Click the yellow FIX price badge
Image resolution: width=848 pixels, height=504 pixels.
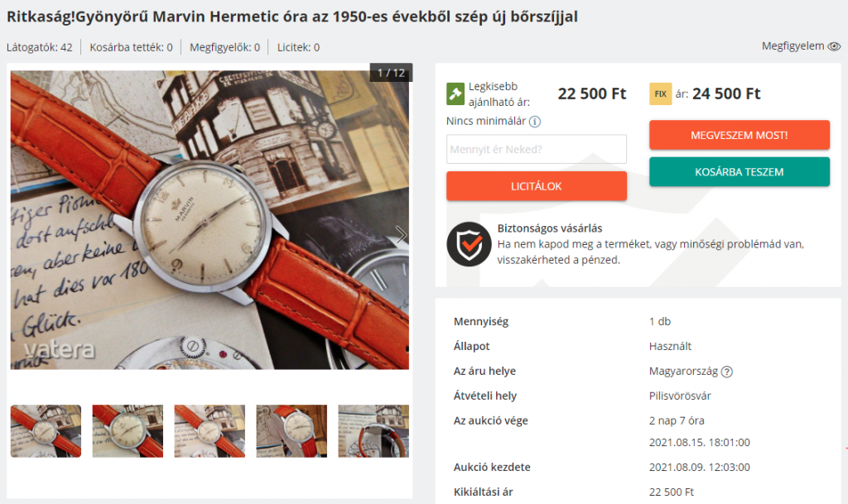tap(660, 94)
